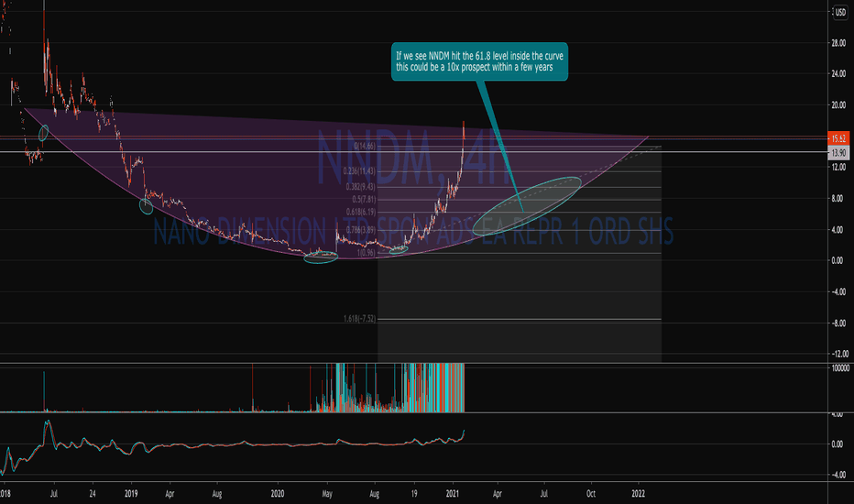Click the 0.5(7.81) Fibonacci level label
The image size is (854, 504).
[x=364, y=200]
